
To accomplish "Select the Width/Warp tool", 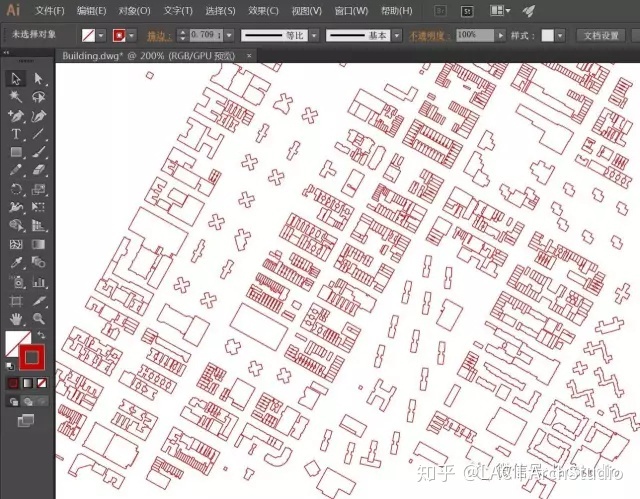I will tap(16, 207).
